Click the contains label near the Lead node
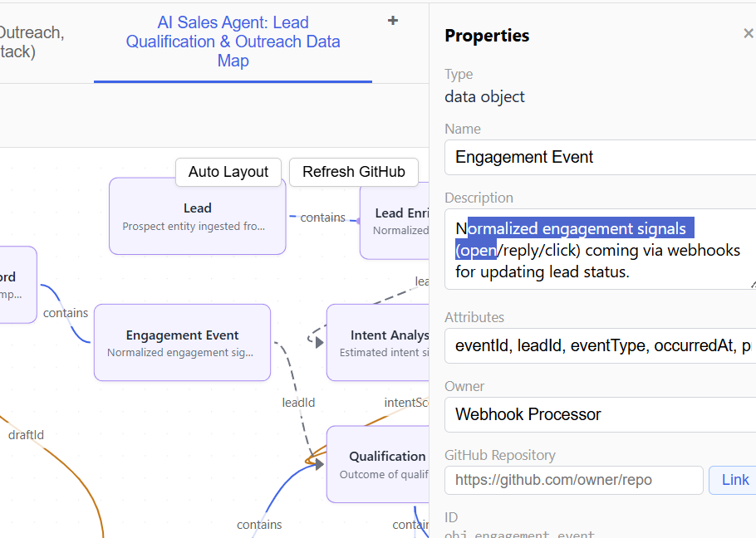Viewport: 756px width, 538px height. [x=324, y=218]
